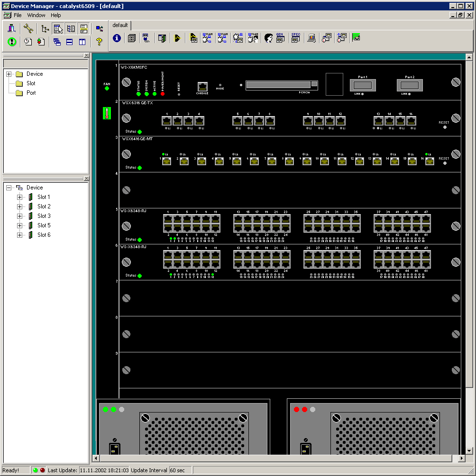This screenshot has height=476, width=476.
Task: Expand the Slot 1 tree node
Action: click(19, 197)
